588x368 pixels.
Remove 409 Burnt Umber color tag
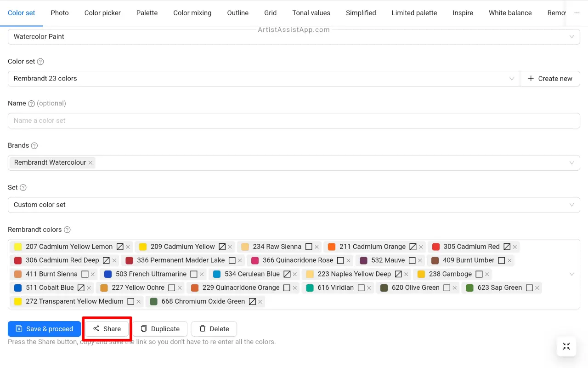pos(509,261)
